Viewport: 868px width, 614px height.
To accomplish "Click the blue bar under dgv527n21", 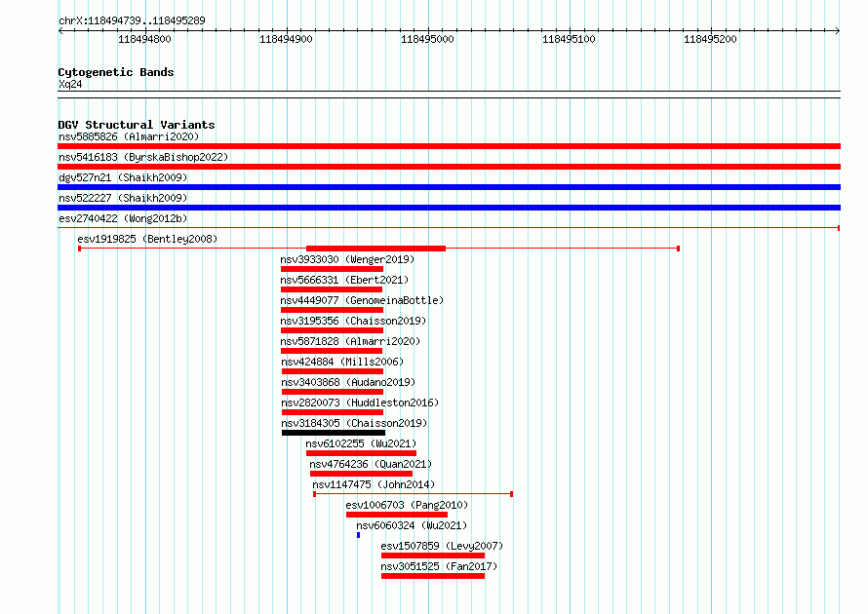I will pyautogui.click(x=449, y=187).
